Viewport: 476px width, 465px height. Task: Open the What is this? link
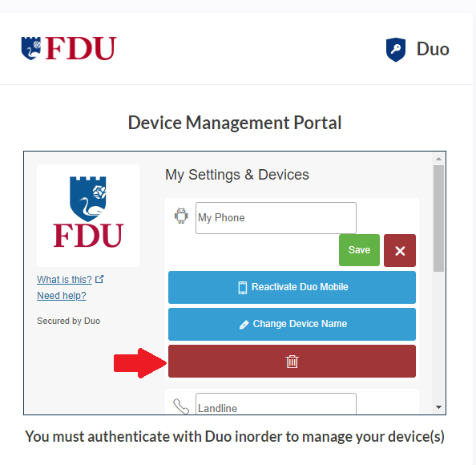pyautogui.click(x=64, y=280)
